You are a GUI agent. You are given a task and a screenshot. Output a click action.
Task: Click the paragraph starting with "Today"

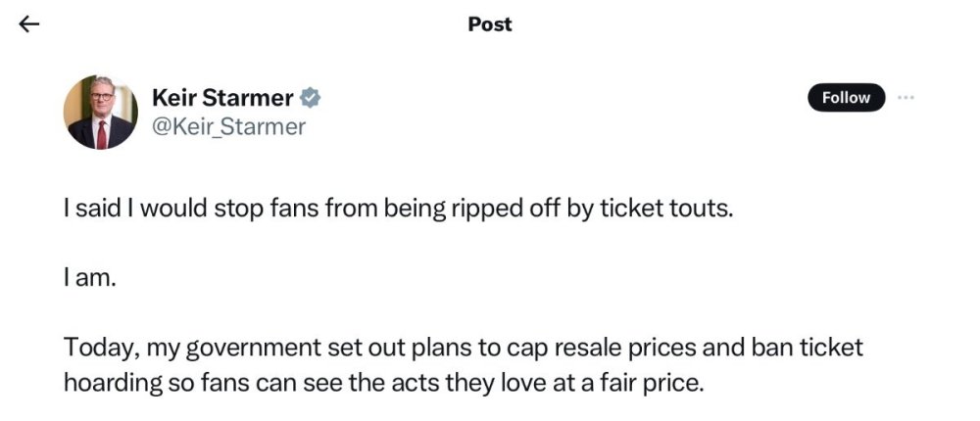pos(461,364)
